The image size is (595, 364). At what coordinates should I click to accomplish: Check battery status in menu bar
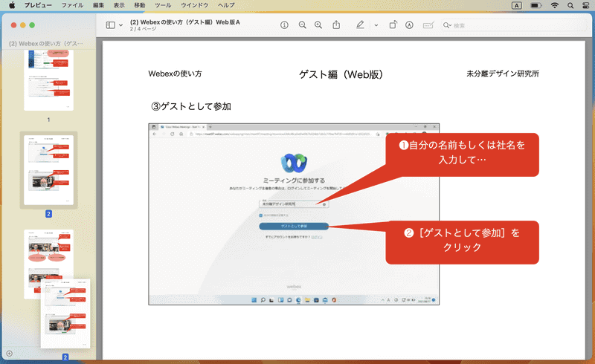click(x=535, y=5)
